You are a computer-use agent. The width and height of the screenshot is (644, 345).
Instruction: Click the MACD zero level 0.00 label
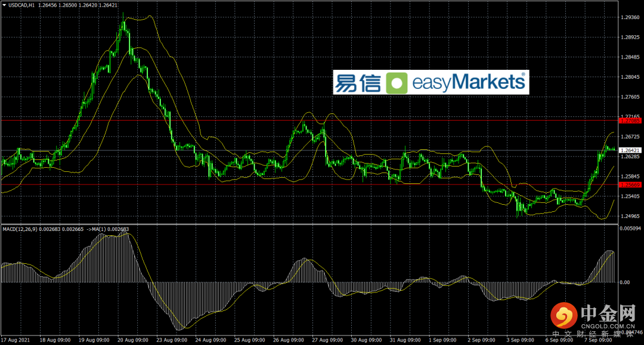click(625, 282)
